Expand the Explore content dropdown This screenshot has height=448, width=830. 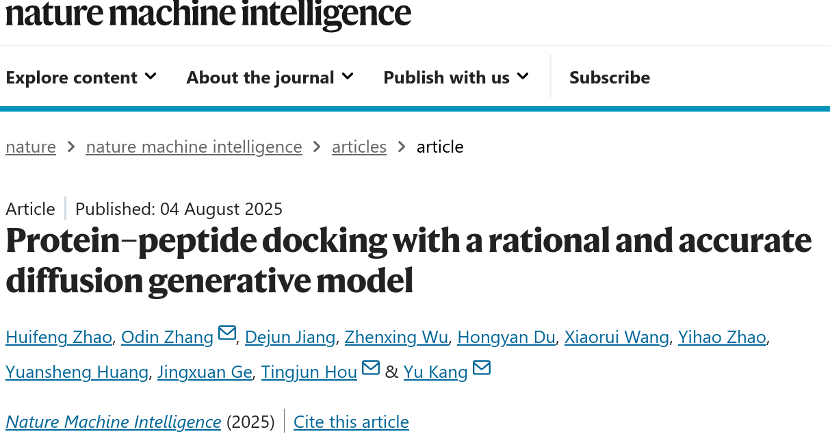coord(81,77)
